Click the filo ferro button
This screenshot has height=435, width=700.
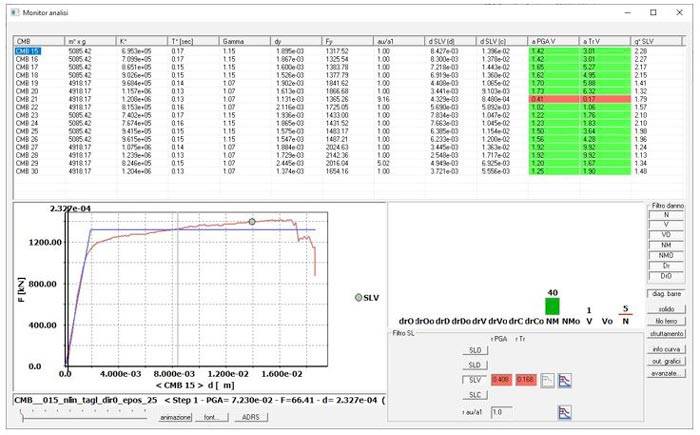pos(667,321)
